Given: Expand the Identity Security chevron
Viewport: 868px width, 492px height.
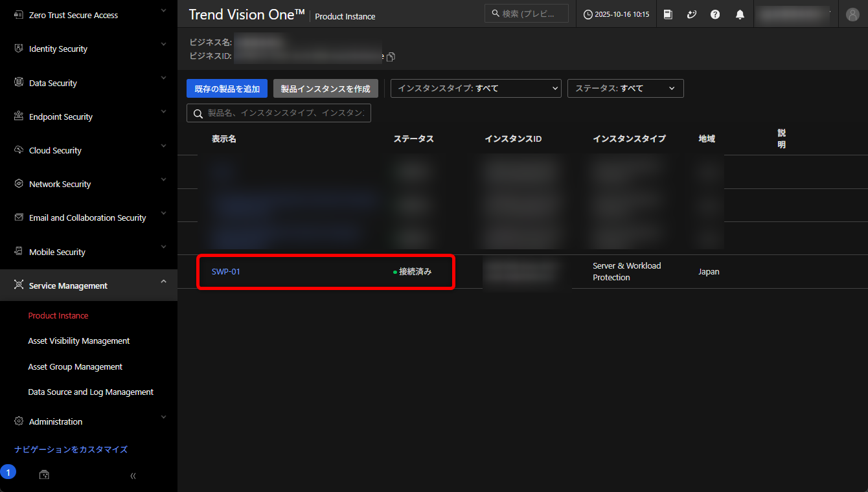Looking at the screenshot, I should (x=163, y=44).
